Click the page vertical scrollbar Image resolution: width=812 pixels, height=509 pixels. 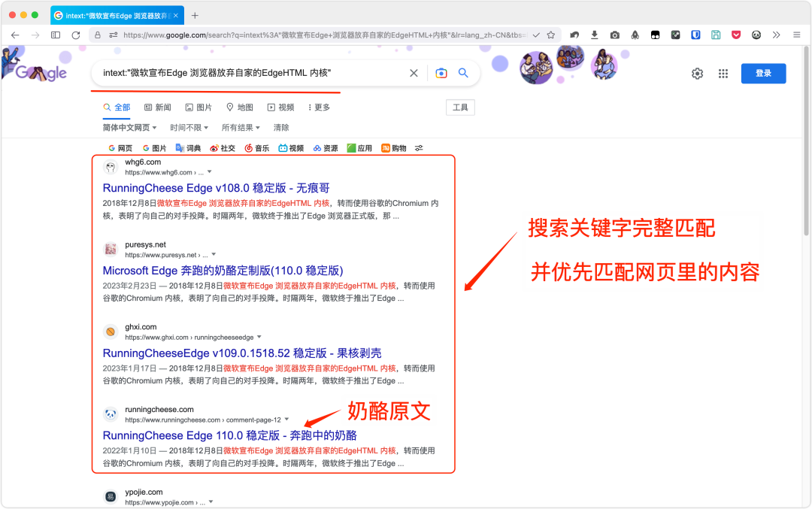point(806,141)
